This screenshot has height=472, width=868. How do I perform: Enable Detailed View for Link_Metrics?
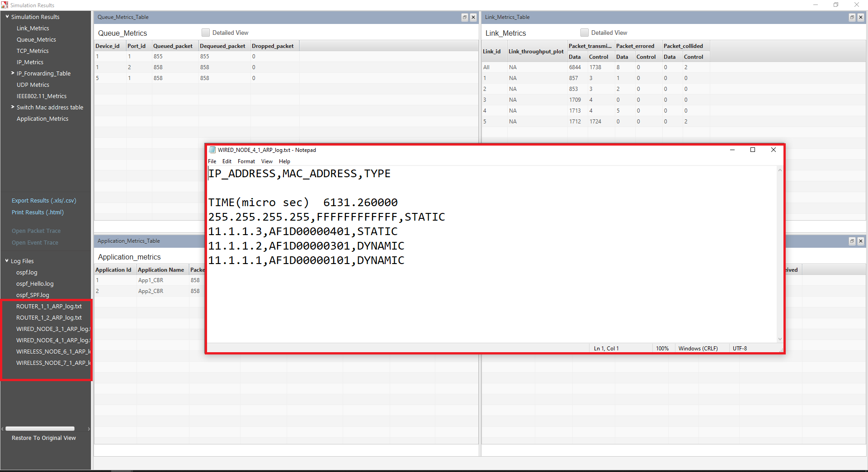pyautogui.click(x=584, y=33)
